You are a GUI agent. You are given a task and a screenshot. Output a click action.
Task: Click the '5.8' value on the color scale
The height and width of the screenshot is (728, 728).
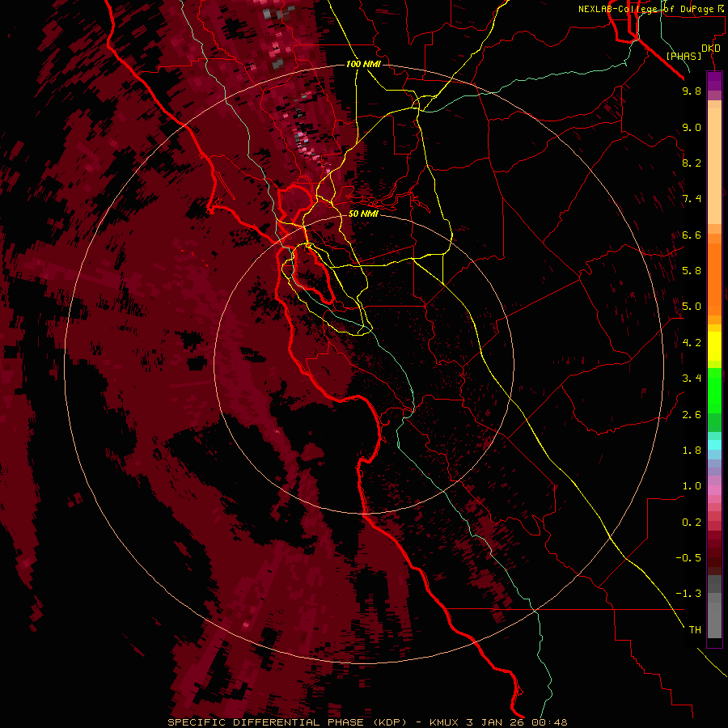pos(692,271)
